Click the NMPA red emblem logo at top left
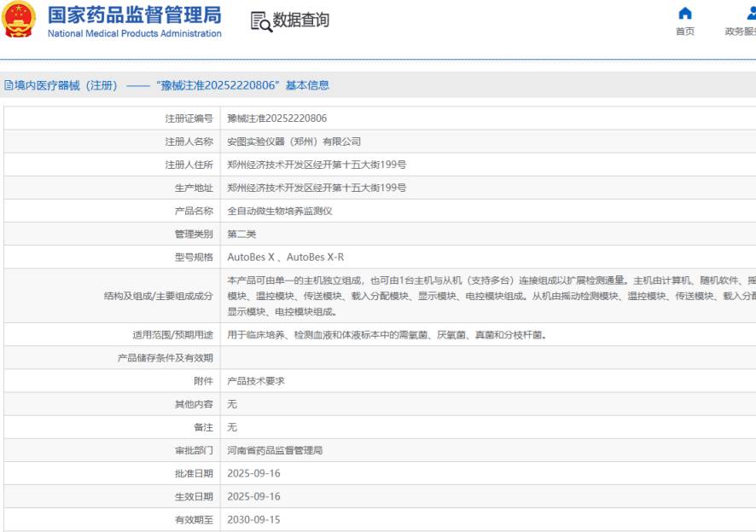Viewport: 756px width, 532px height. (19, 20)
